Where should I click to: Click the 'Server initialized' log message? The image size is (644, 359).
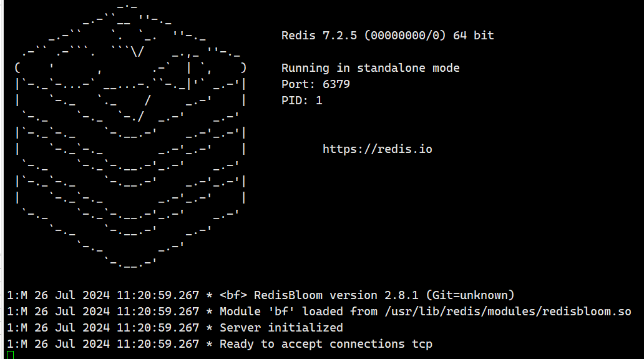[281, 328]
